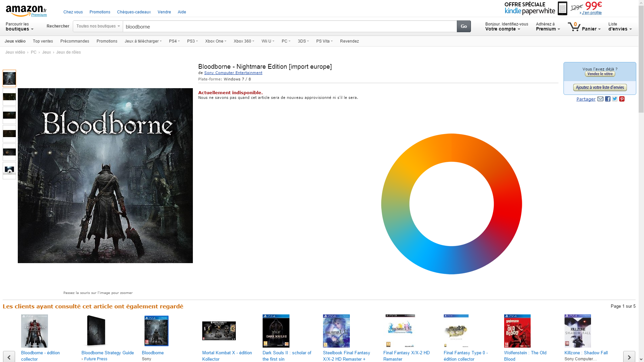Share this product by email icon
This screenshot has width=644, height=362.
click(x=600, y=99)
